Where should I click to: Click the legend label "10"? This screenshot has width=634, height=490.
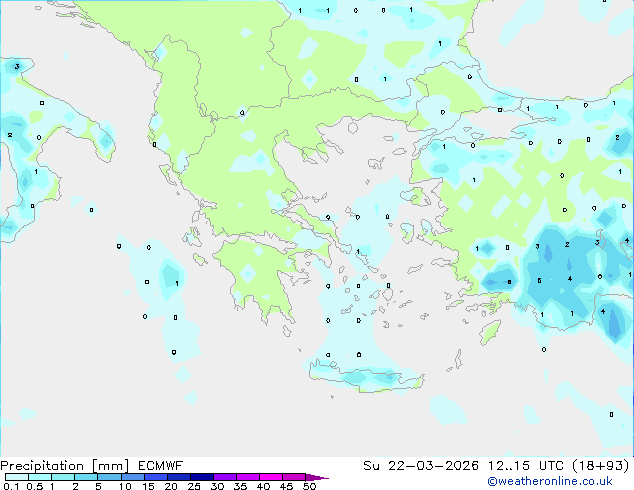coord(125,486)
